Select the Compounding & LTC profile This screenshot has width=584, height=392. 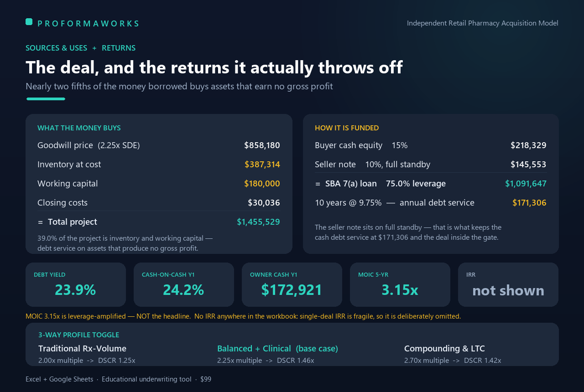[453, 354]
